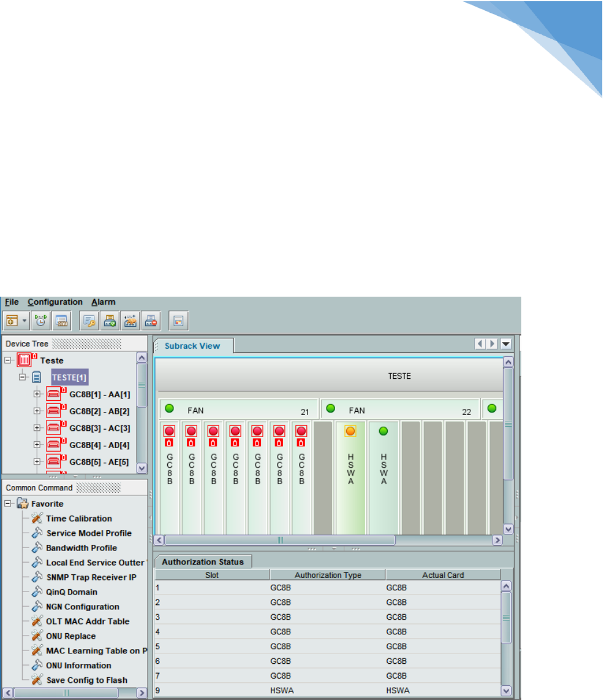The image size is (604, 700).
Task: Click the key authorization toolbar icon
Action: pos(90,320)
